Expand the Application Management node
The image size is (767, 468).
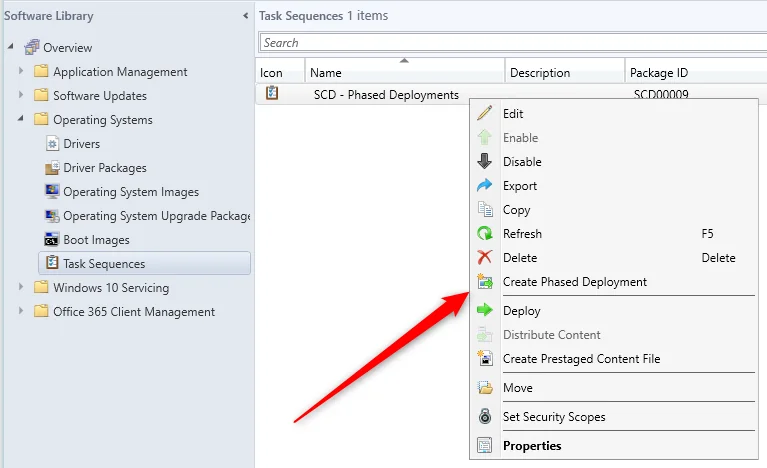[21, 72]
